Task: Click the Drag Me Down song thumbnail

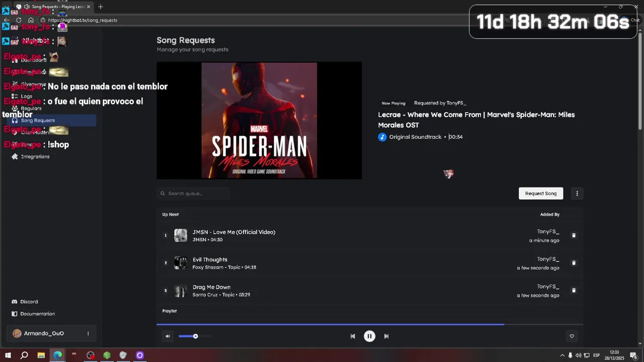Action: 181,291
